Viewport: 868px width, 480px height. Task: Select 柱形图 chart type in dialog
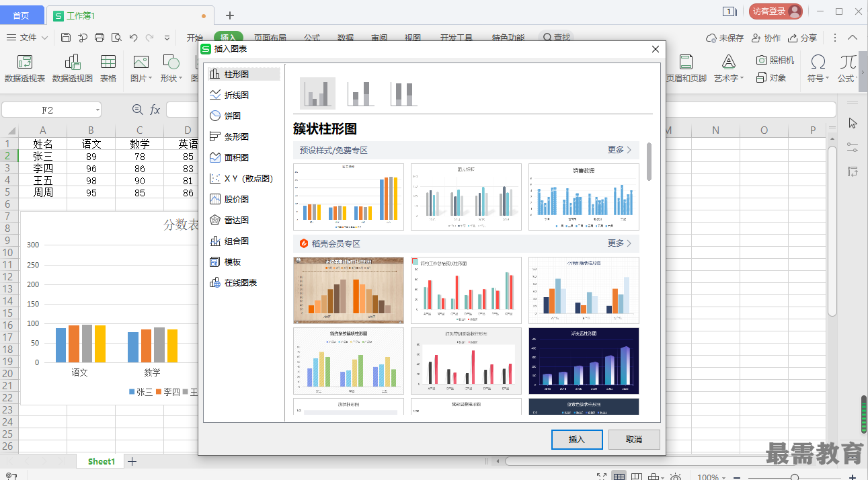coord(243,74)
